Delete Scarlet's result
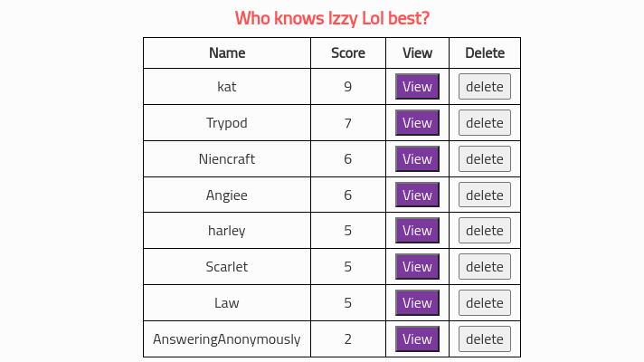Screen dimensions: 644x362 click(x=484, y=267)
